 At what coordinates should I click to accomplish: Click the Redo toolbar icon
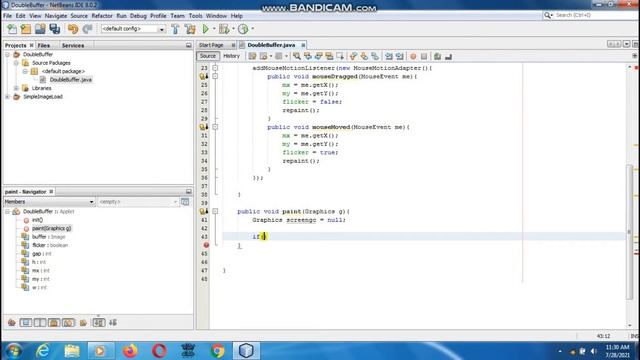pos(87,29)
